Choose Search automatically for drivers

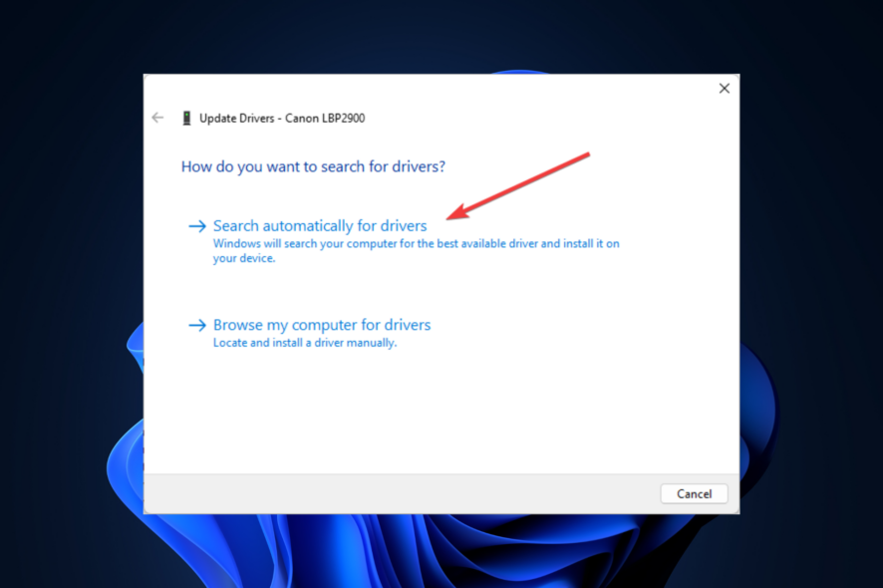pos(320,226)
